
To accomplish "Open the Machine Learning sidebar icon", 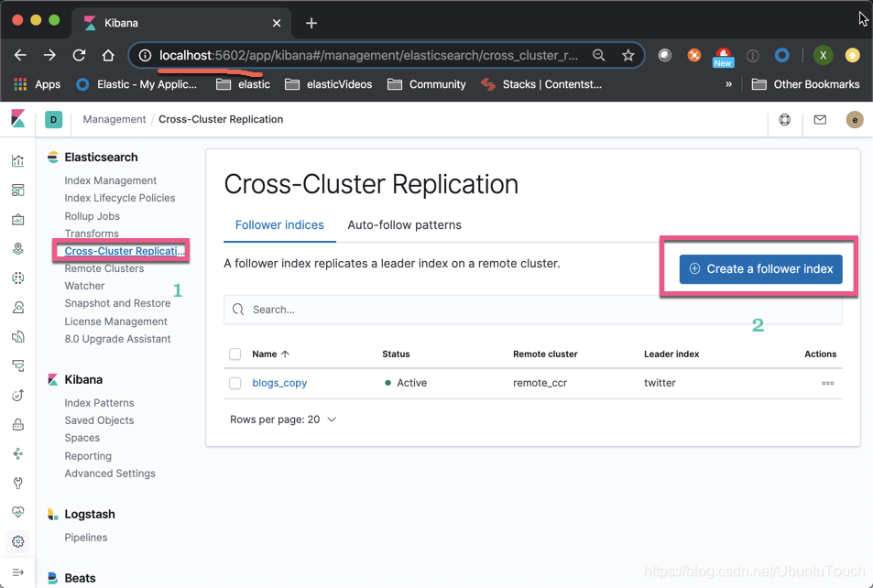I will tap(16, 278).
